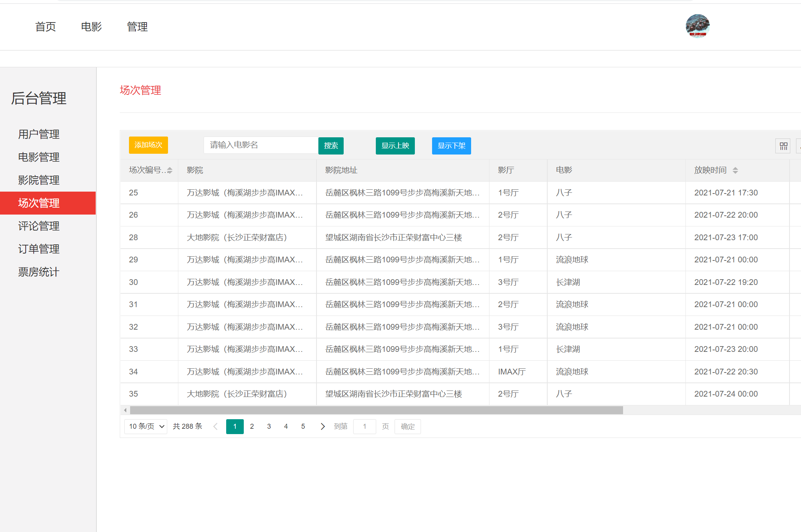Select 用户管理 in sidebar
The image size is (801, 532).
coord(39,134)
